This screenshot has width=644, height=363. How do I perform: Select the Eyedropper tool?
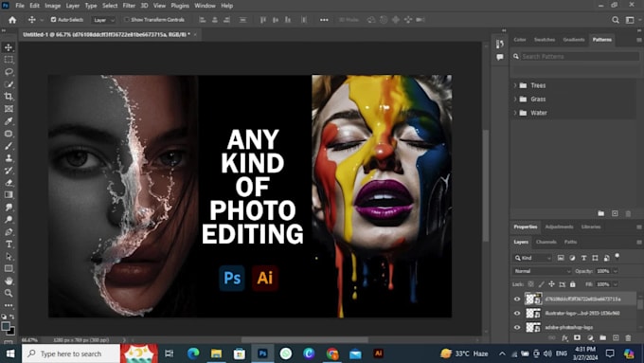tap(9, 121)
